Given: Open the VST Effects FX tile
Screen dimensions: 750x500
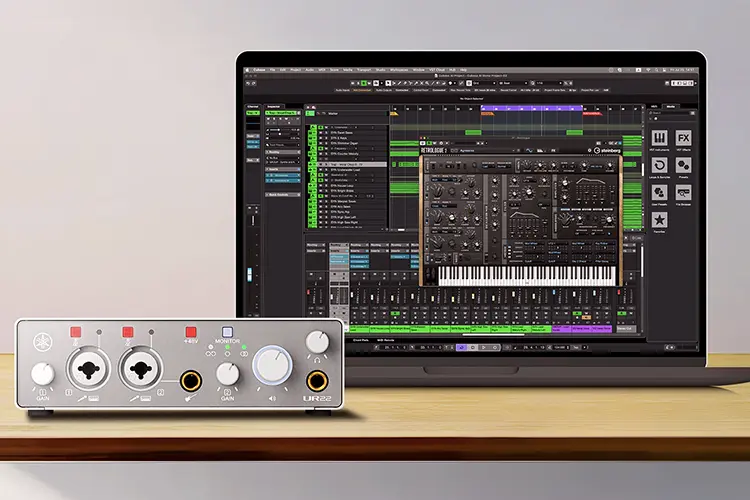Looking at the screenshot, I should (x=683, y=138).
